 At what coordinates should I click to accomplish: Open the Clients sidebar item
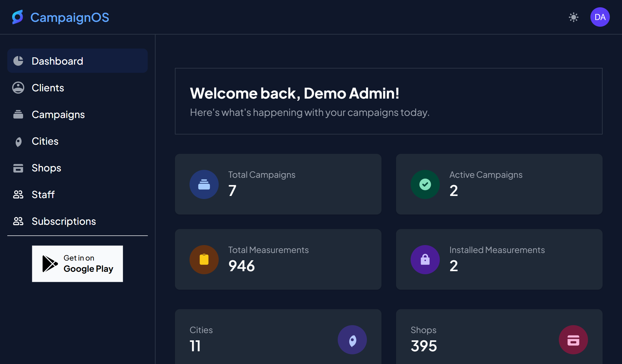point(77,88)
